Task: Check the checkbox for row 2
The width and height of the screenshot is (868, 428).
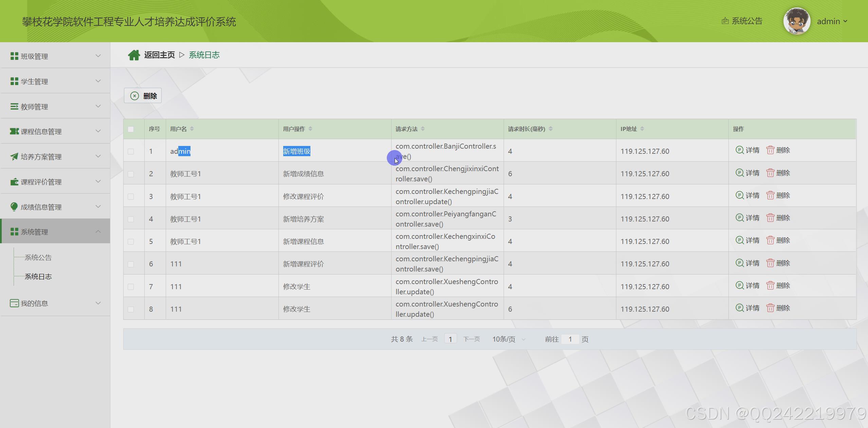Action: point(131,174)
